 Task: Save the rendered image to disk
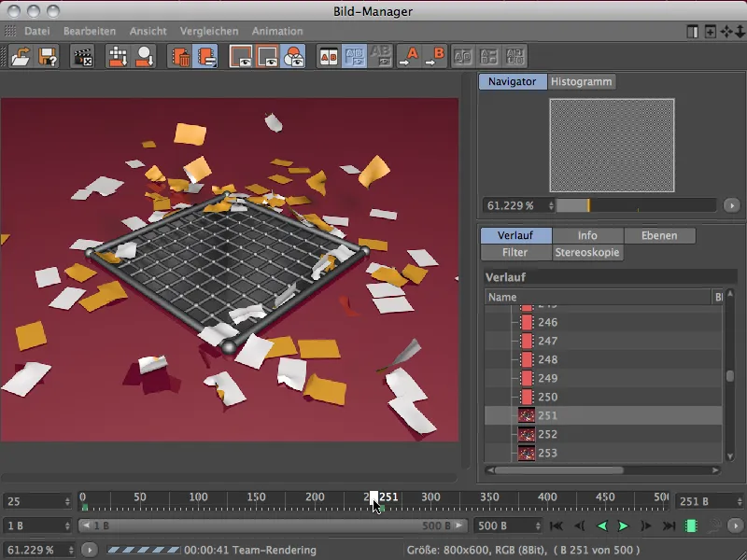(x=48, y=56)
